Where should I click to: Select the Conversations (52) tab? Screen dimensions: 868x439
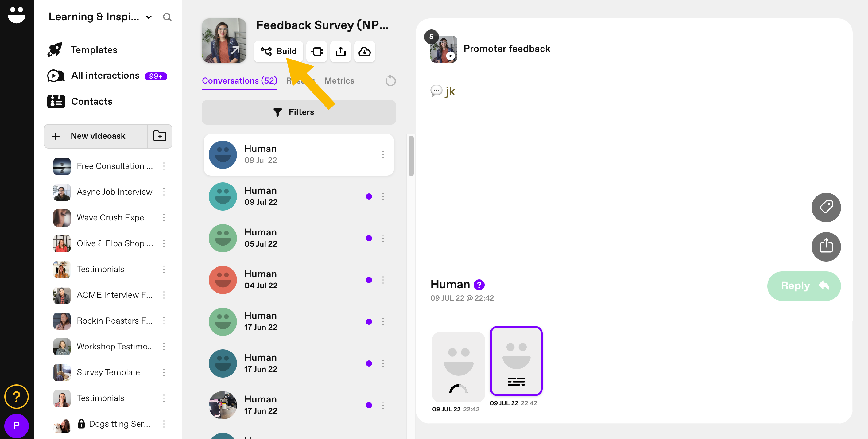point(240,81)
